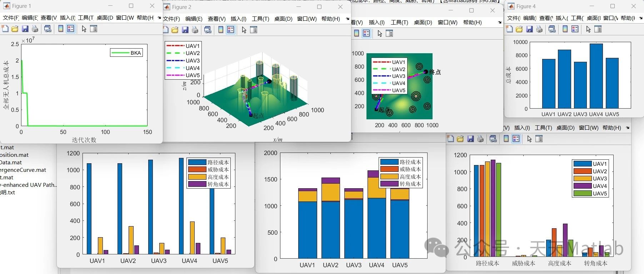Click Open File icon in grouped-cost figure

[460, 139]
